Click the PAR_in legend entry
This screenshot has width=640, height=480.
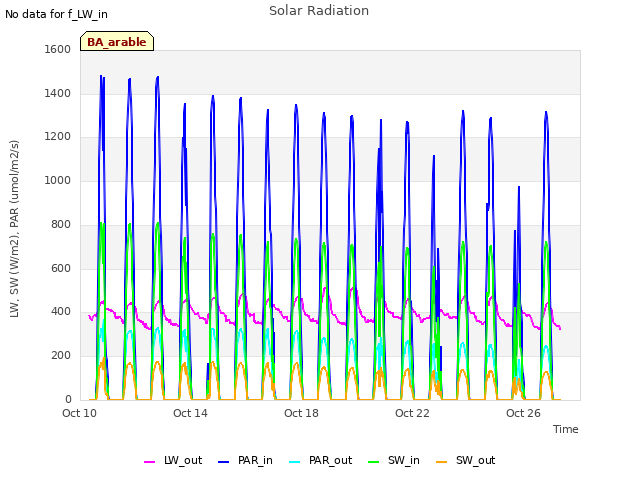click(x=245, y=461)
